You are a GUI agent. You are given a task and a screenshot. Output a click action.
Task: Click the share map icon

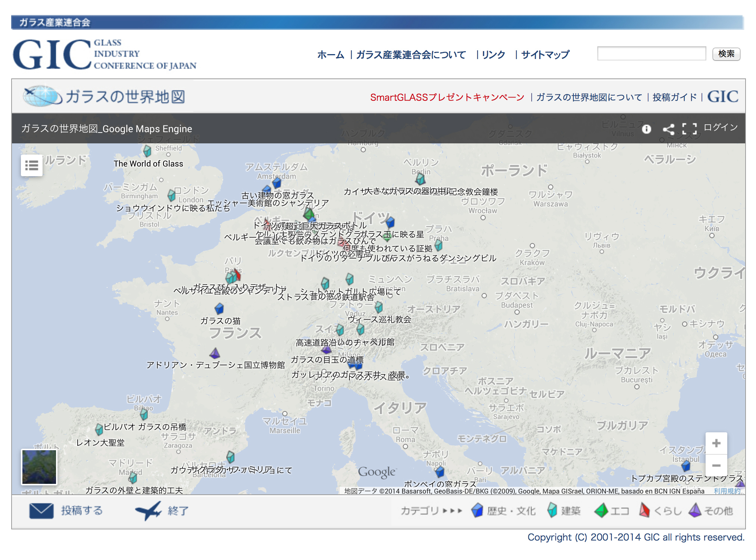click(x=668, y=129)
